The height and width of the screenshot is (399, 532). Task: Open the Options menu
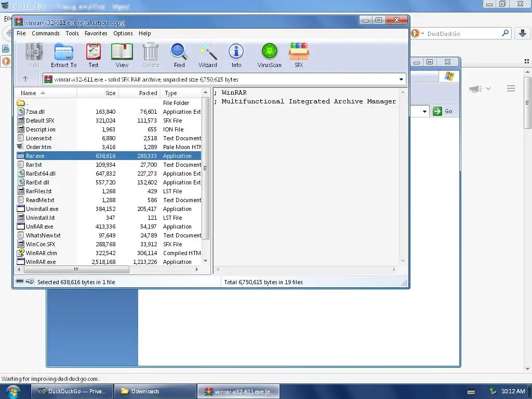123,33
